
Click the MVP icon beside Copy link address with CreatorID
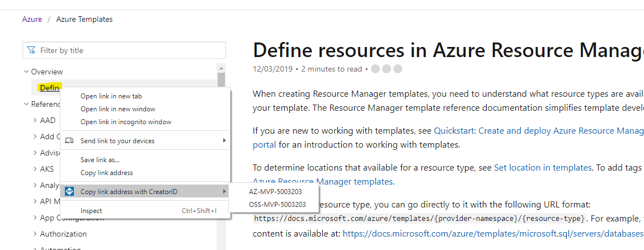point(69,191)
